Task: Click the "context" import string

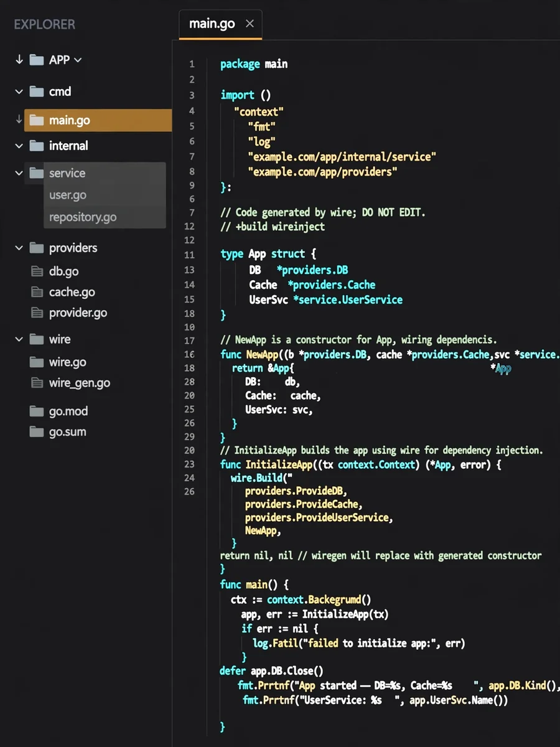Action: [x=259, y=111]
